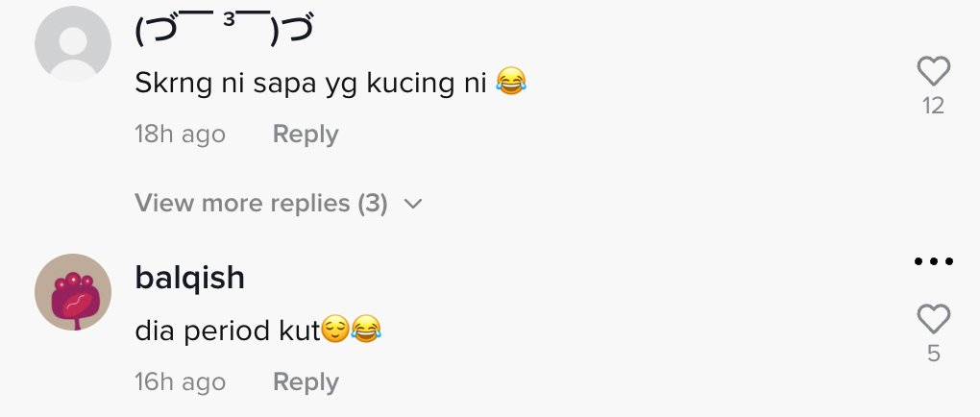The image size is (980, 417).
Task: Open balqish's profile picture
Action: 73,292
